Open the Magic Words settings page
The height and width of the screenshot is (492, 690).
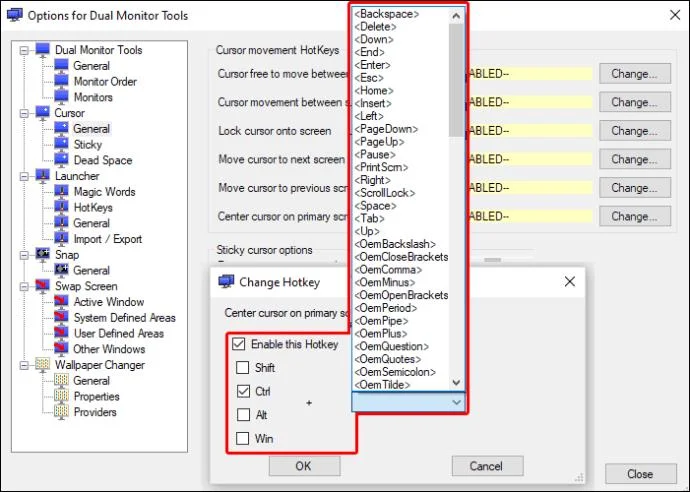pyautogui.click(x=105, y=192)
